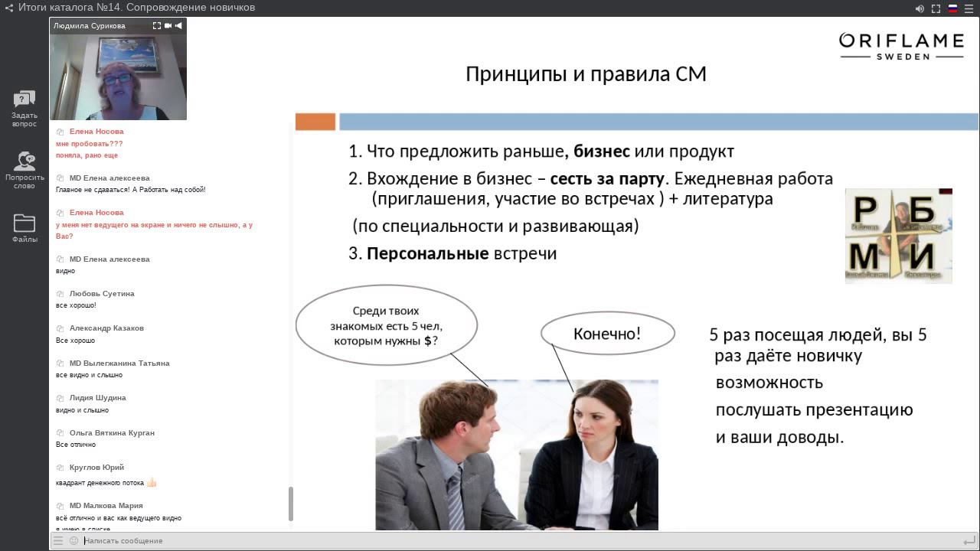980x551 pixels.
Task: Mute the webinar sound with the top-bar speaker
Action: (920, 8)
